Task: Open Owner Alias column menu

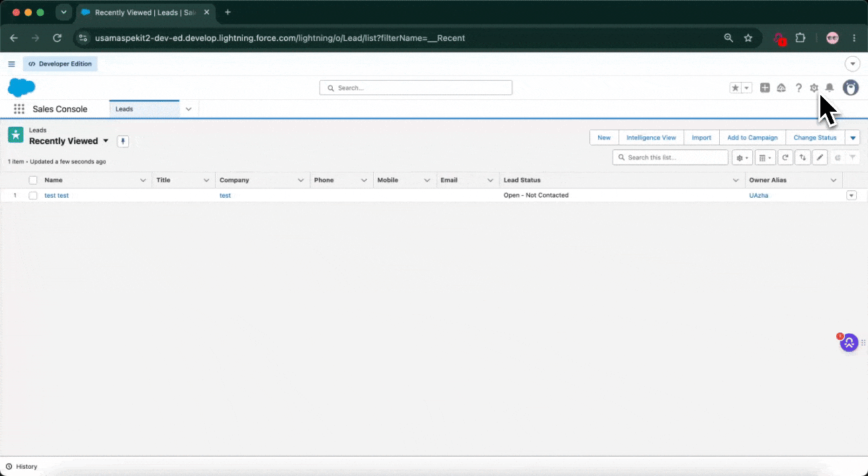Action: [834, 180]
